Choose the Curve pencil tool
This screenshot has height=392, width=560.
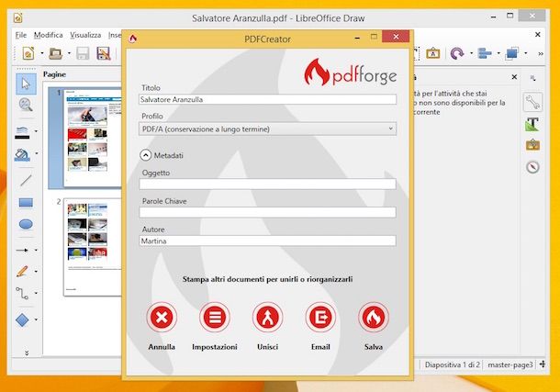(x=22, y=272)
